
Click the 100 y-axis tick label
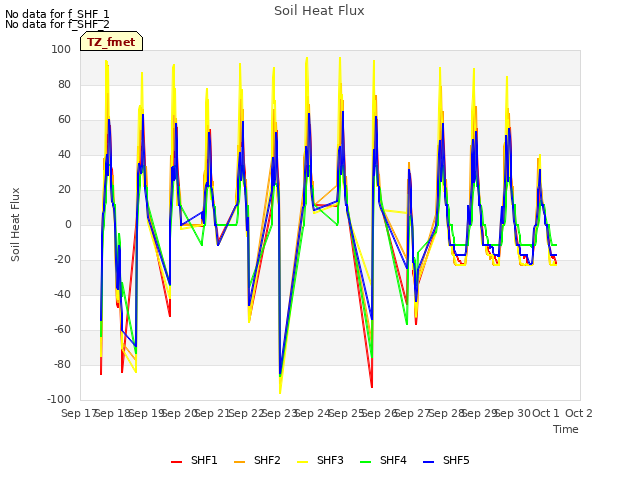61,49
